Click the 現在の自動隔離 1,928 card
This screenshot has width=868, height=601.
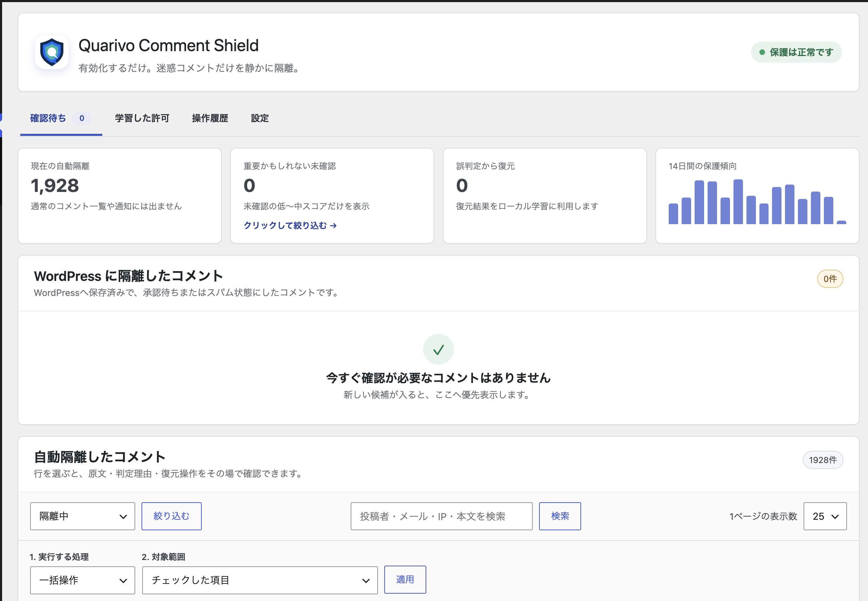(x=119, y=195)
